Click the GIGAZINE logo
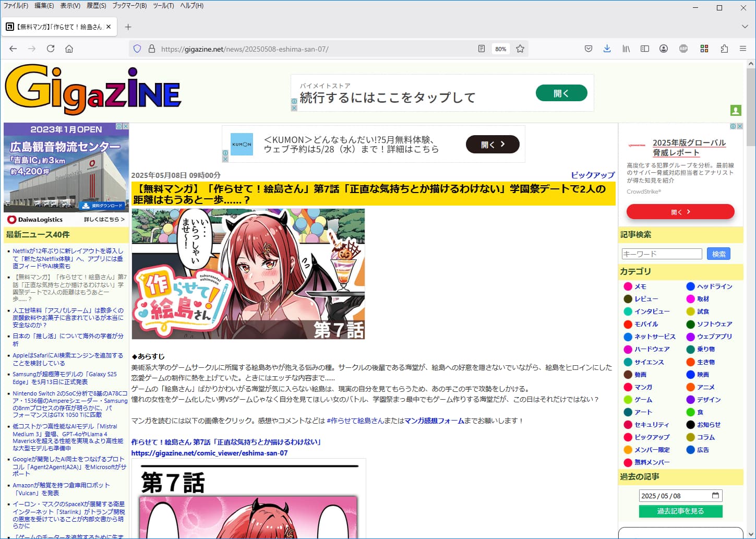The width and height of the screenshot is (756, 539). (x=93, y=90)
